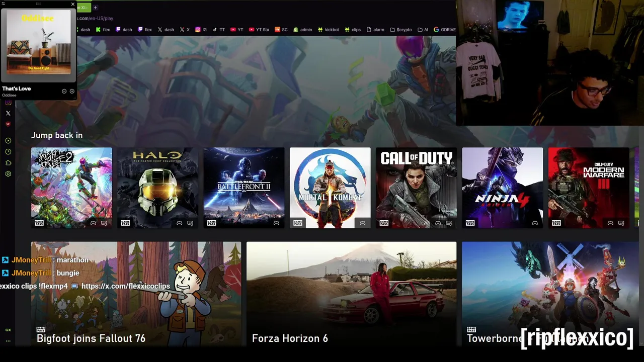Image resolution: width=644 pixels, height=362 pixels.
Task: Open the High On Life 2 game tile
Action: point(71,188)
